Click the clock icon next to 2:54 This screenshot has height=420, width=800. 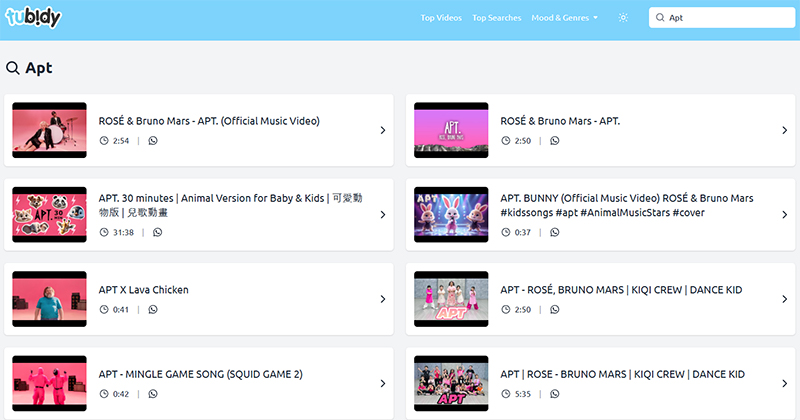(x=104, y=141)
